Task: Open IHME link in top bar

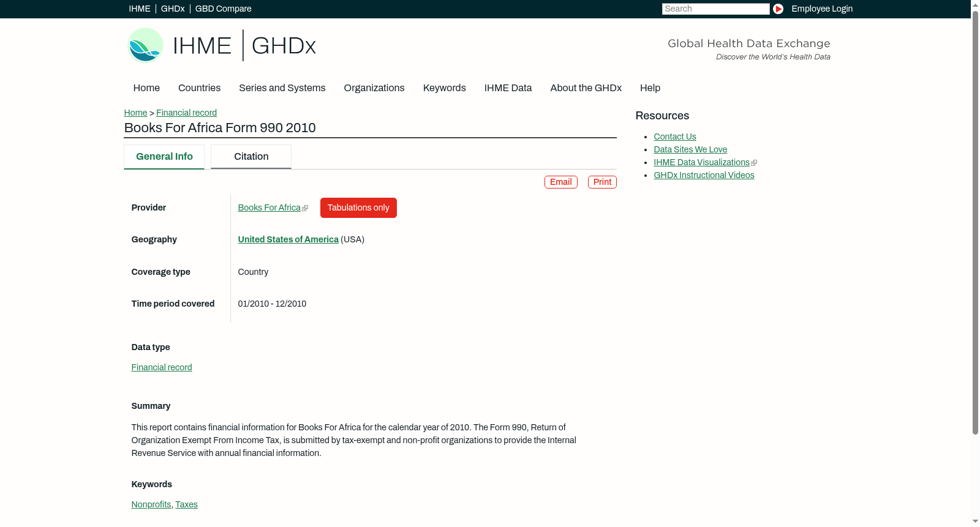Action: click(x=140, y=9)
